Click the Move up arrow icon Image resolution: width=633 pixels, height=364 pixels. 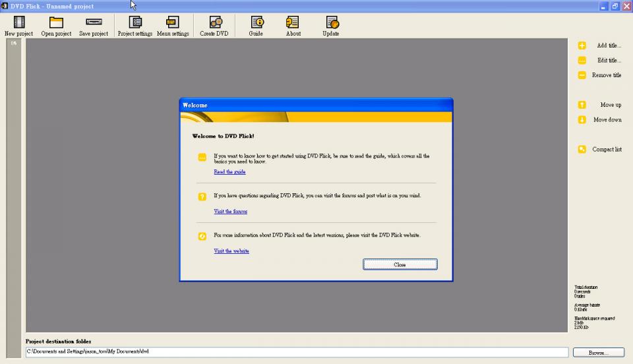tap(582, 105)
